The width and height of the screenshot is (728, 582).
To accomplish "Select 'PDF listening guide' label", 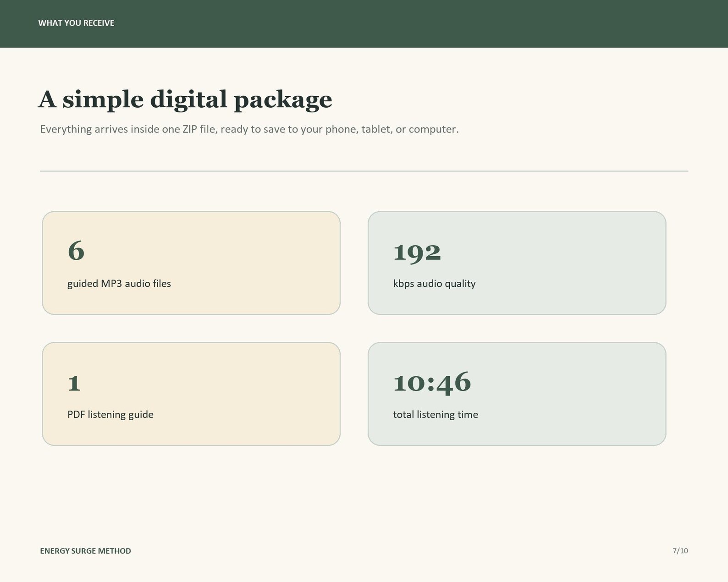I will [110, 415].
